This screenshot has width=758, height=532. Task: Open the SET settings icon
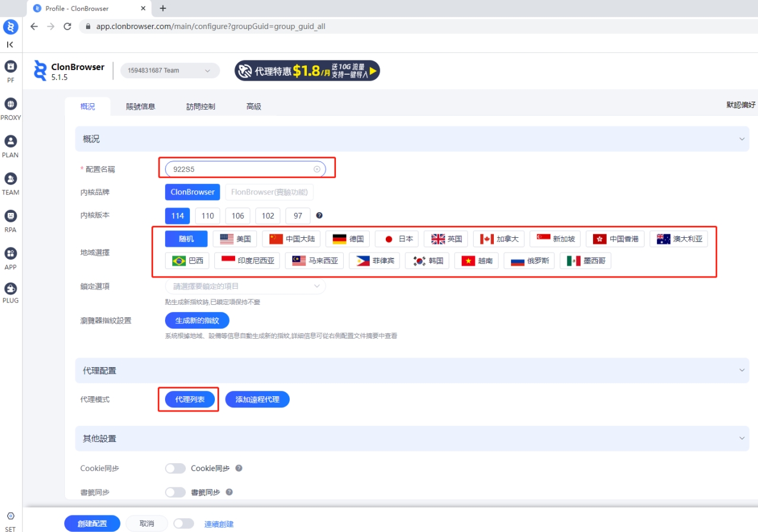[11, 517]
